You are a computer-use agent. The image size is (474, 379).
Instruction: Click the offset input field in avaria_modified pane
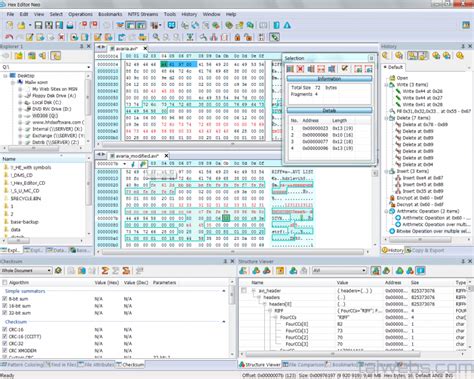(x=109, y=164)
